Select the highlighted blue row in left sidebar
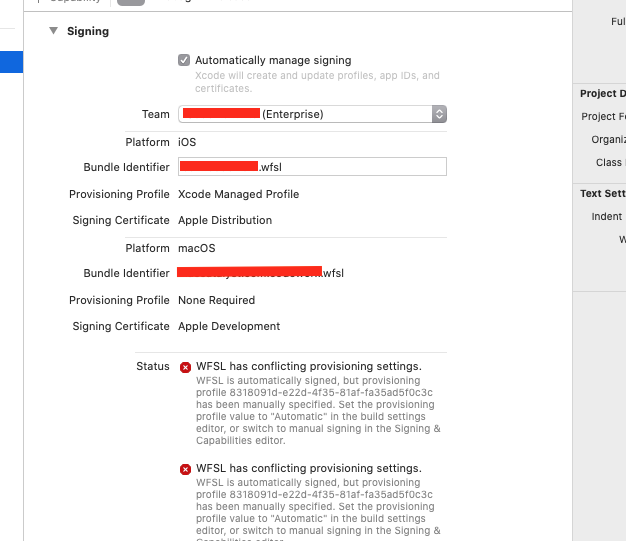 tap(12, 62)
